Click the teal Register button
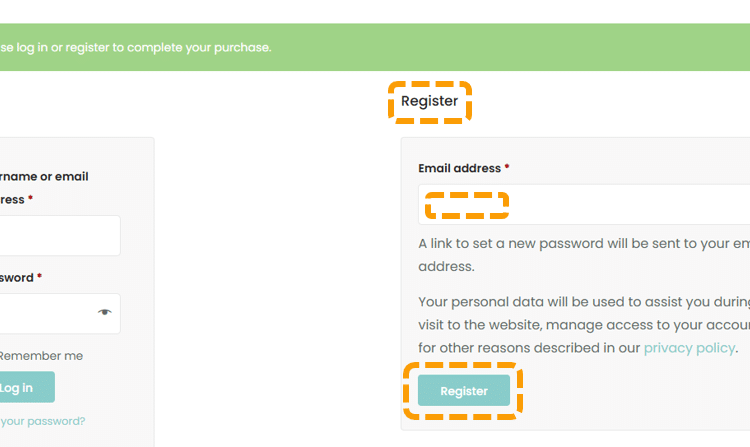Screen dimensions: 750x447 [x=464, y=391]
